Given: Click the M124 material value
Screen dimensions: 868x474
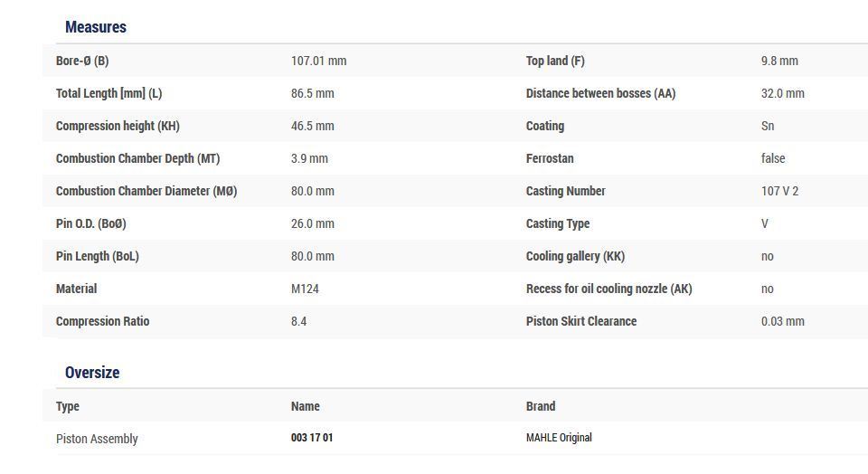Looking at the screenshot, I should (x=305, y=289).
